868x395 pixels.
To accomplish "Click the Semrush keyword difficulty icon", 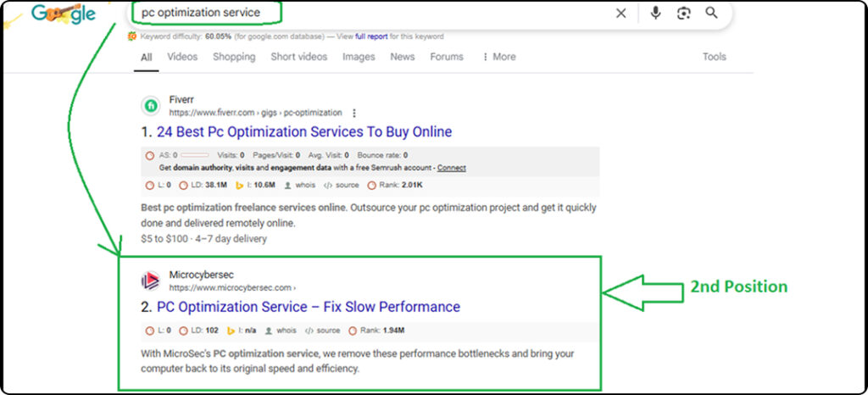I will click(131, 36).
